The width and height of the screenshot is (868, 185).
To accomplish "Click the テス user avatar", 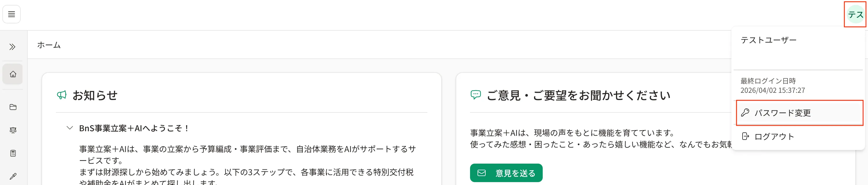I will tap(856, 14).
